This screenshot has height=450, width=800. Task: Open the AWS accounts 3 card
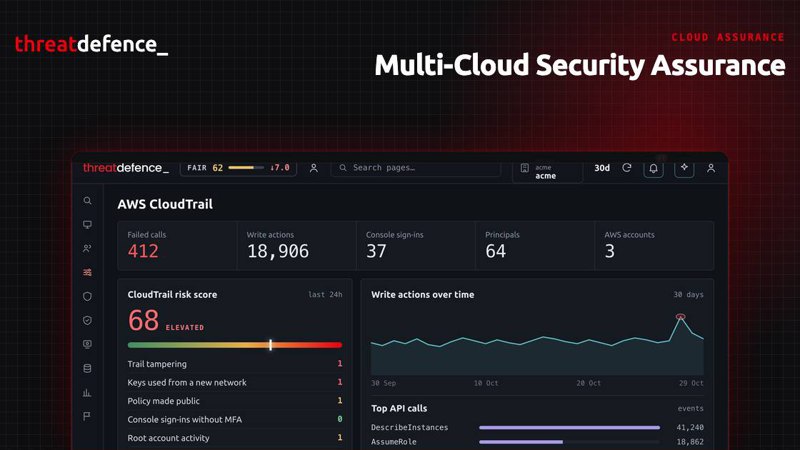coord(654,245)
